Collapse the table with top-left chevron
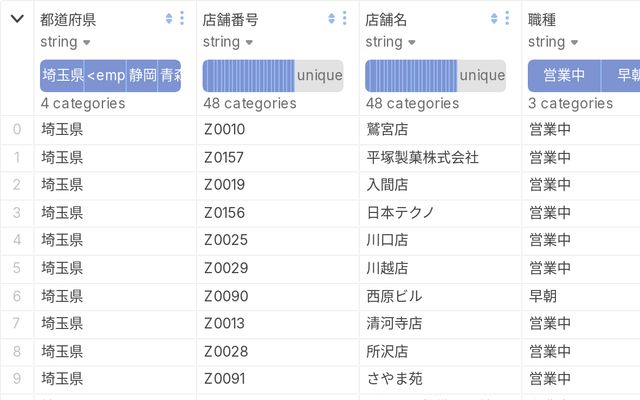640x400 pixels. (17, 19)
